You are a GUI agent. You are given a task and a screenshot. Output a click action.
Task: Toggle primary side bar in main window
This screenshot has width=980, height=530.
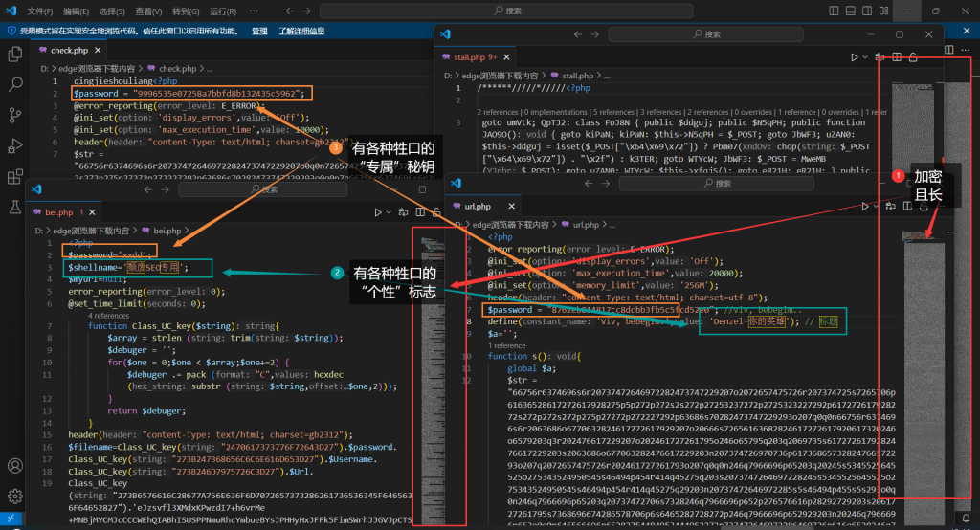(x=834, y=11)
